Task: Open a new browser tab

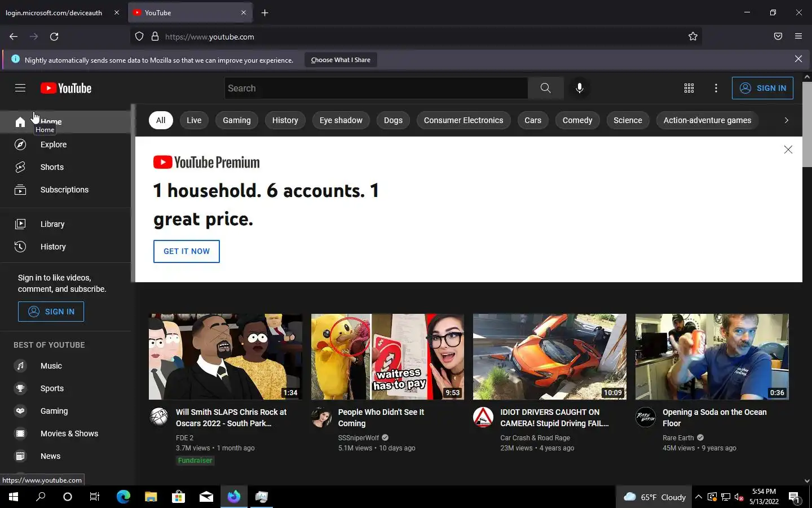Action: [264, 12]
